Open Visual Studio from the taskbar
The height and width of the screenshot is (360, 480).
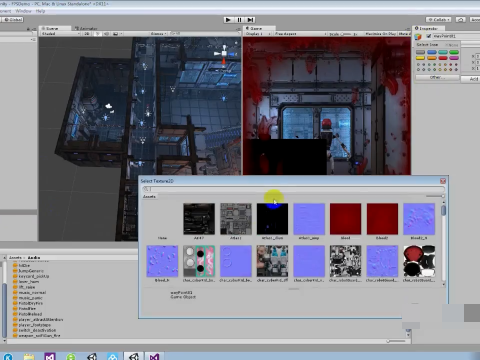click(50, 357)
